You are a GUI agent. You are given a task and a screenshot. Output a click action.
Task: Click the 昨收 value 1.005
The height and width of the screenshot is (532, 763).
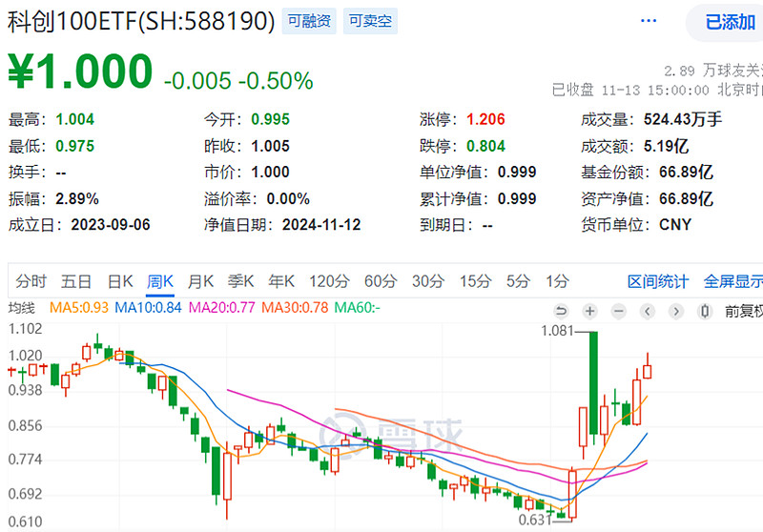(271, 146)
